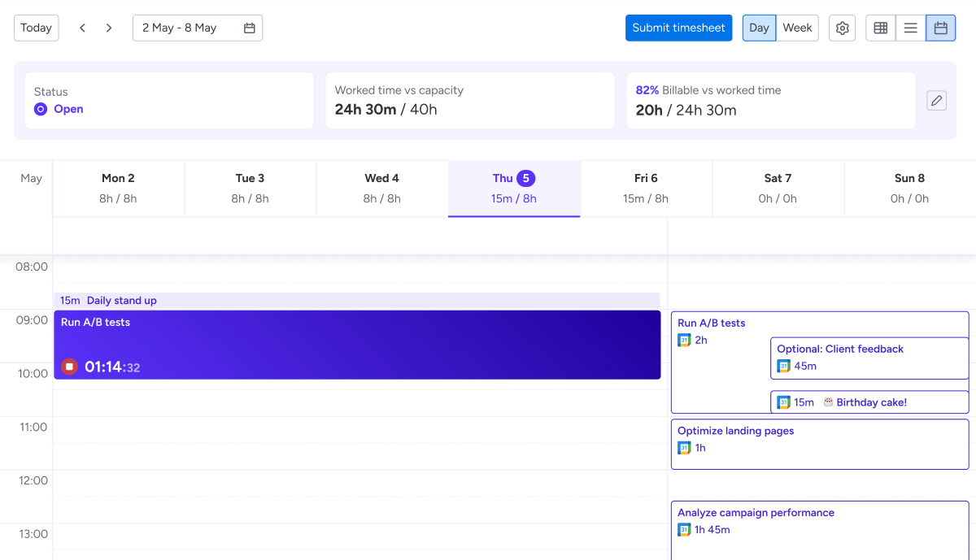Click Google Calendar icon on Birthday cake event
This screenshot has width=976, height=560.
(784, 402)
